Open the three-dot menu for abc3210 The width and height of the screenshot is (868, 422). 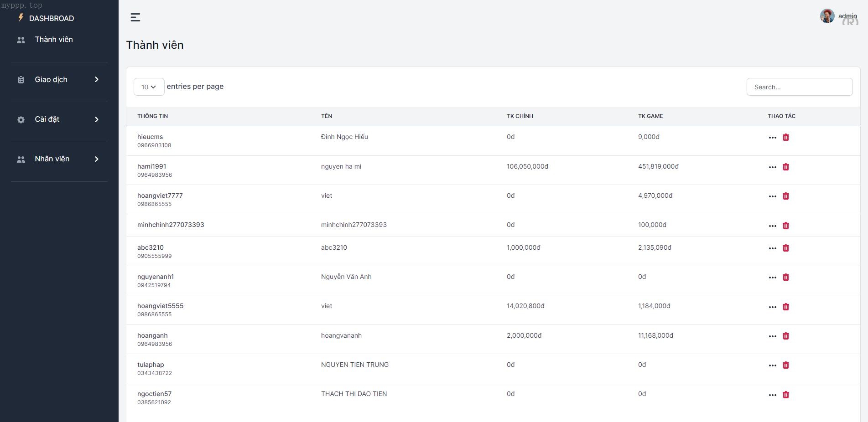[772, 248]
